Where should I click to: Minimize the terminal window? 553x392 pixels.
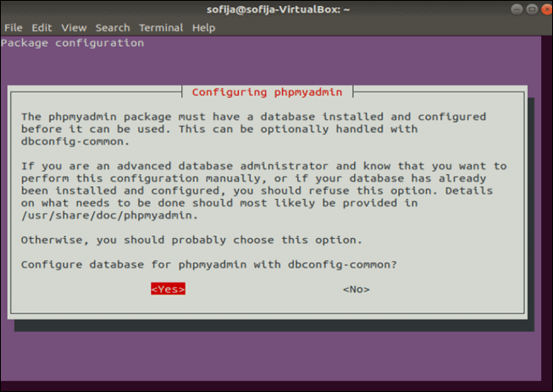(517, 9)
